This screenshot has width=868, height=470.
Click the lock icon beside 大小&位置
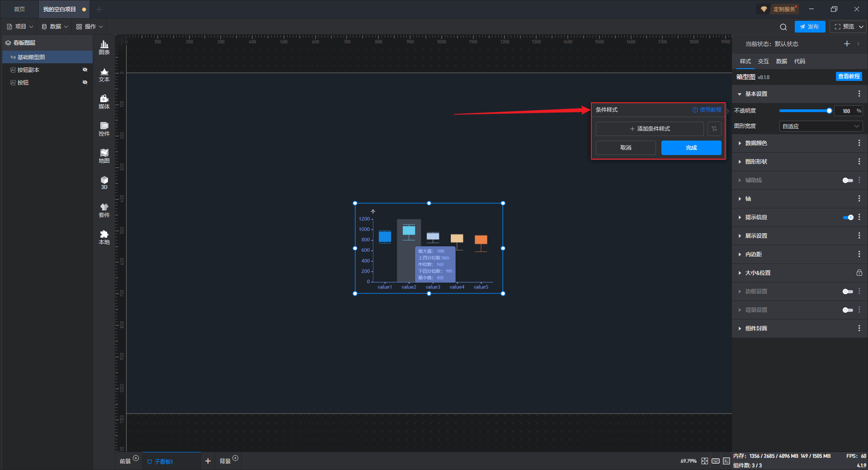point(859,273)
